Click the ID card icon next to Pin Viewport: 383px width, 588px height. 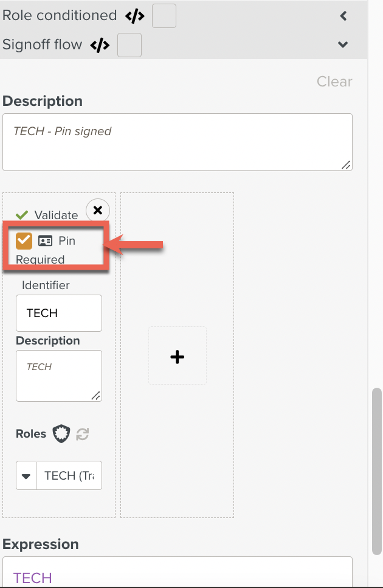pos(46,241)
